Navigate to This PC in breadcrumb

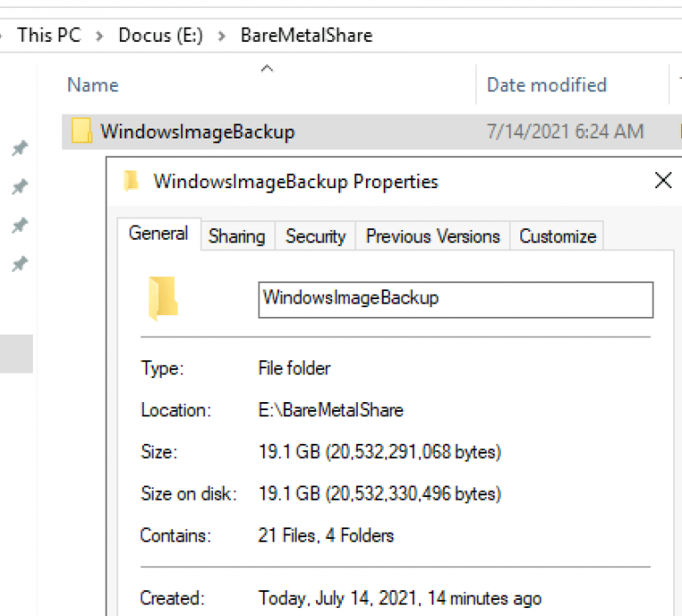click(x=48, y=36)
